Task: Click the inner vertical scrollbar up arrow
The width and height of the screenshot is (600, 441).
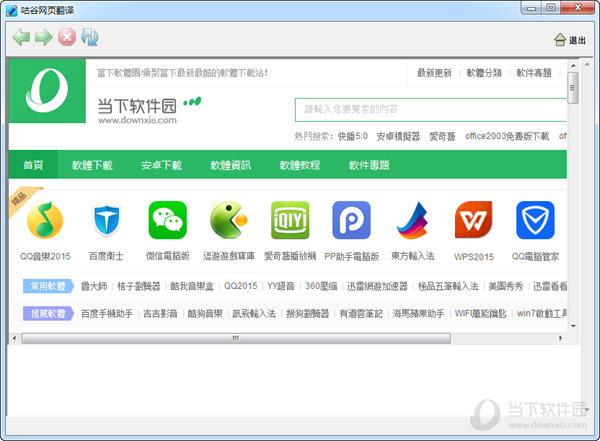Action: (x=573, y=65)
